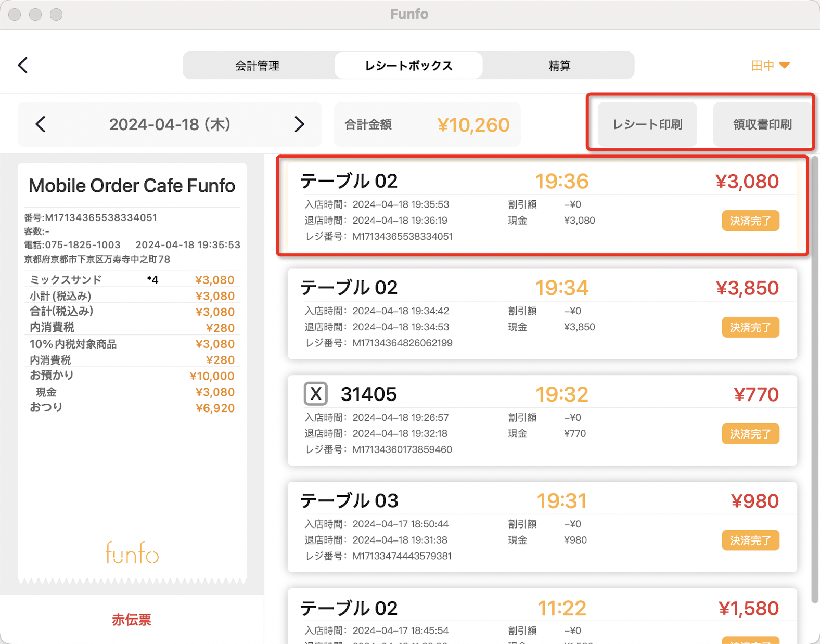Advance to next date with right chevron
Viewport: 820px width, 644px height.
coord(299,124)
